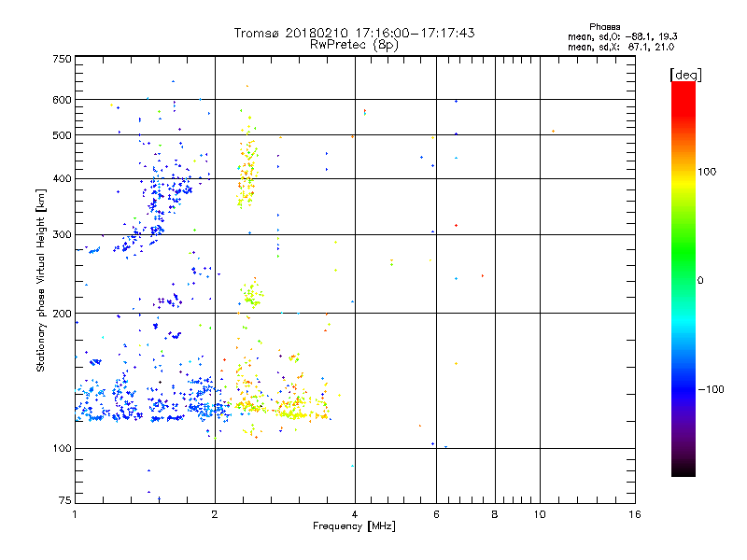Click the 'mean, sd,O: -88.1, 19.3' line
Screen dimensions: 747x560
coord(623,36)
